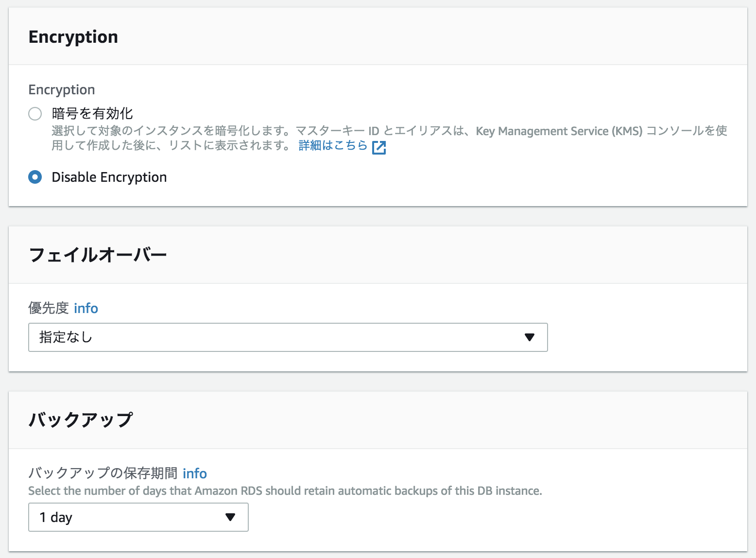Click the Disable Encryption label text
This screenshot has width=756, height=558.
tap(109, 177)
